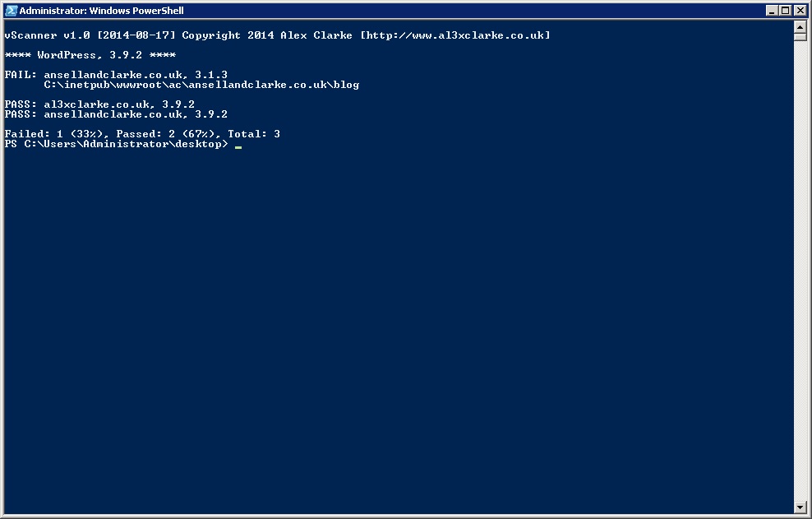Open the PowerShell system menu icon
This screenshot has width=812, height=519.
pyautogui.click(x=11, y=11)
